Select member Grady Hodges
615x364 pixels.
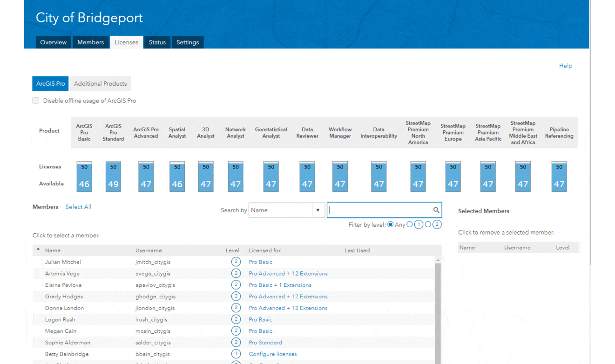(64, 297)
